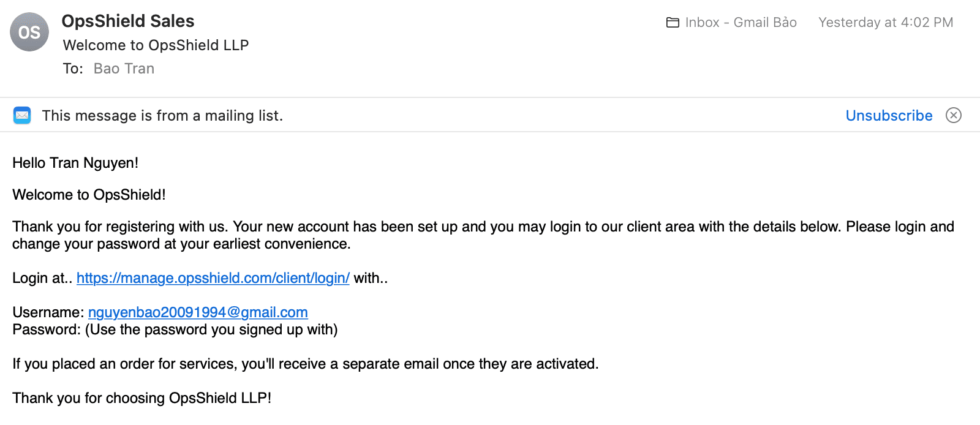The height and width of the screenshot is (425, 980).
Task: Click the 'If you placed an order' sentence
Action: [x=305, y=364]
